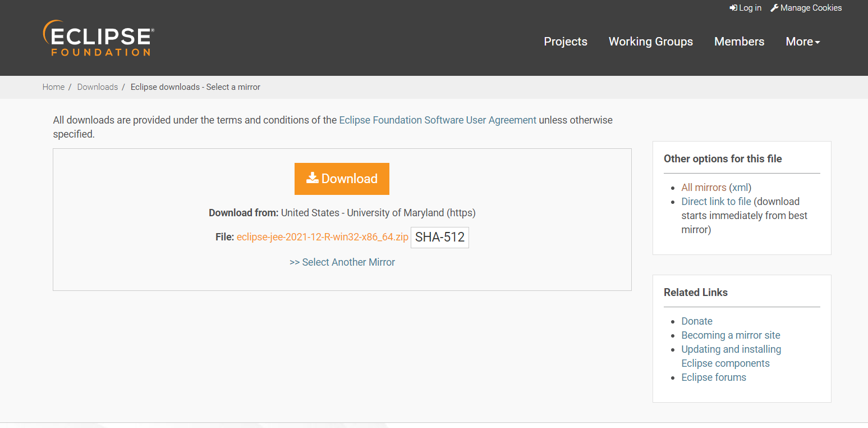The height and width of the screenshot is (428, 868).
Task: Go to the Members page
Action: click(x=739, y=42)
